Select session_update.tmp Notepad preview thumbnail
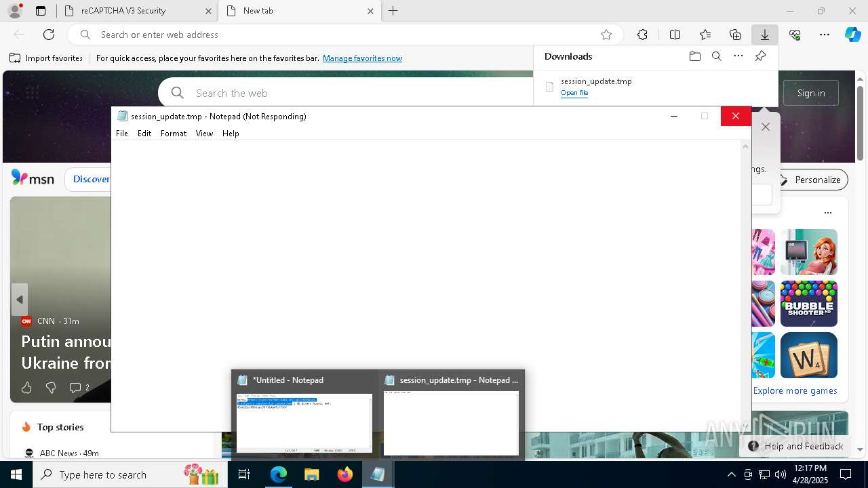Viewport: 868px width, 488px height. pos(452,415)
